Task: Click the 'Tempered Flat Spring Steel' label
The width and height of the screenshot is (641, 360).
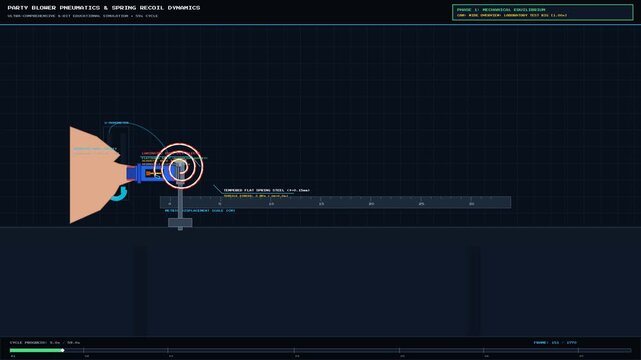Action: 266,190
